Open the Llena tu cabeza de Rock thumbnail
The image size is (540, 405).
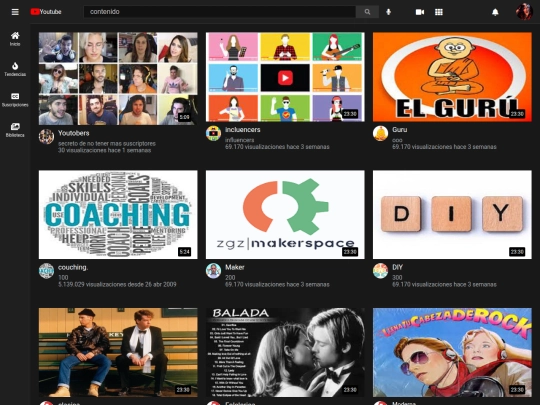coord(452,352)
